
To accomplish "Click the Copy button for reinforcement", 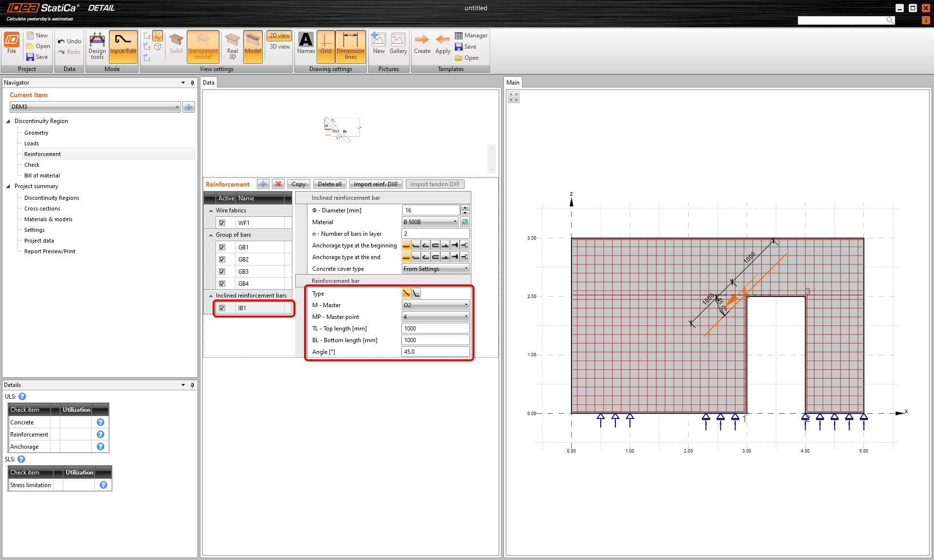I will pos(298,184).
